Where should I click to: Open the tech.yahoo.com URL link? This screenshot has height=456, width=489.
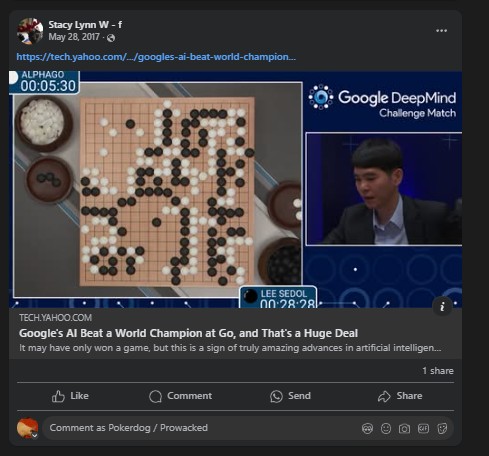(x=156, y=57)
